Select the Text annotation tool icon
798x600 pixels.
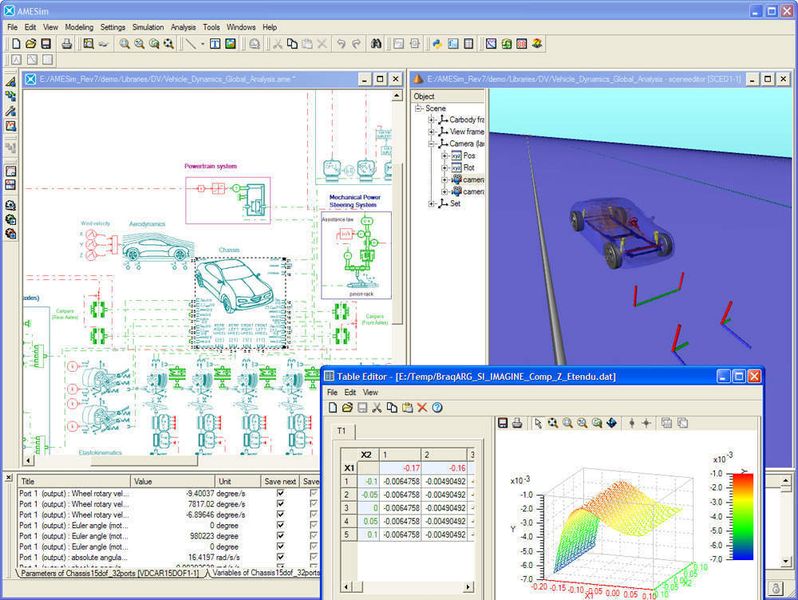tap(215, 44)
